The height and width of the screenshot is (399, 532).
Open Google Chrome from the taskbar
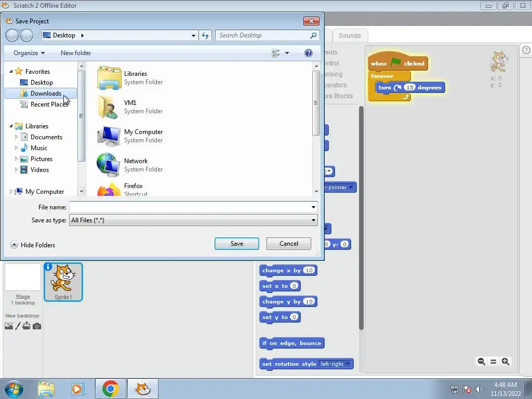110,389
